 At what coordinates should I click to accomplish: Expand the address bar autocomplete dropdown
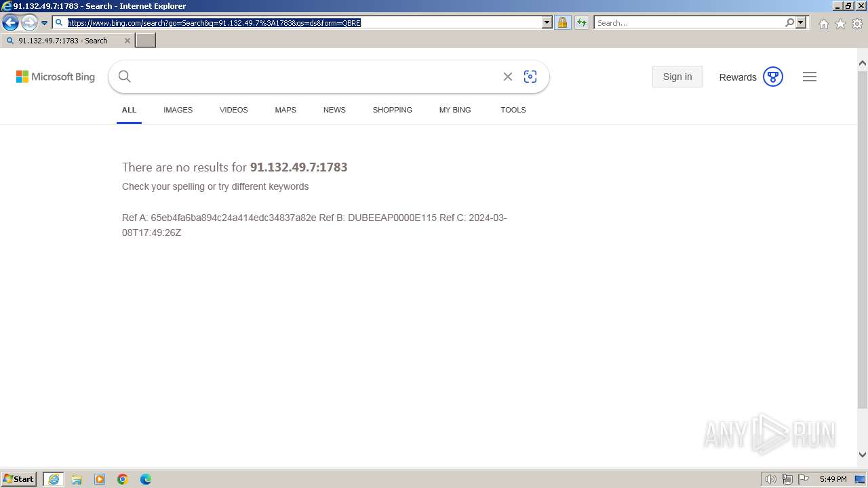(x=547, y=22)
